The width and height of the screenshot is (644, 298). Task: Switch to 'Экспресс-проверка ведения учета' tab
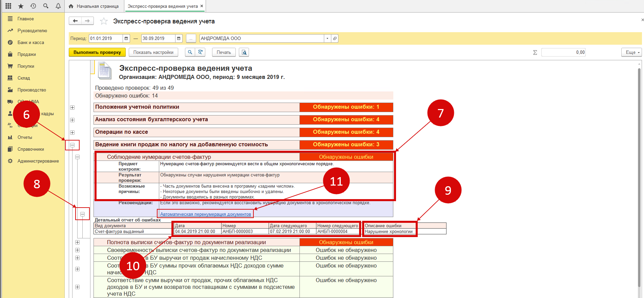pyautogui.click(x=163, y=6)
